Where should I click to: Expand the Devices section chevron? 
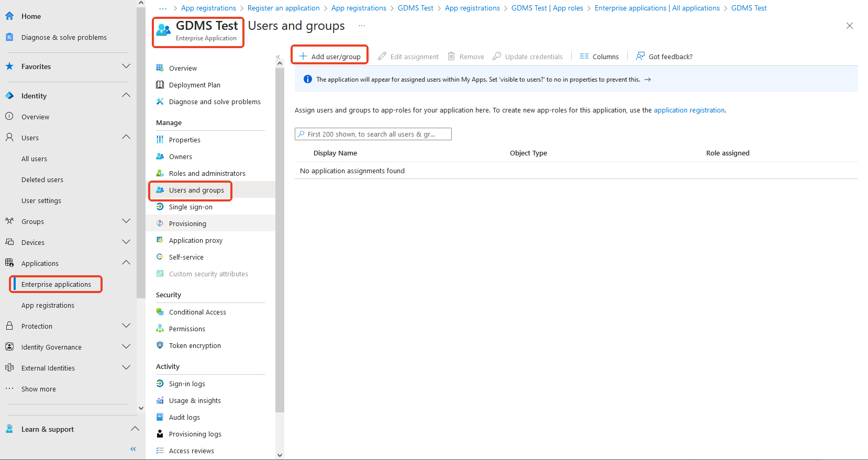tap(126, 242)
